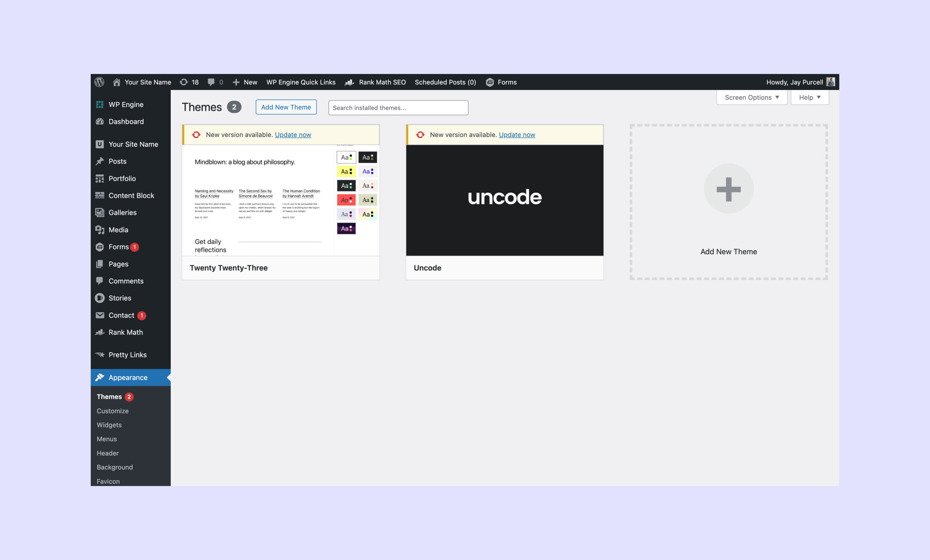Screen dimensions: 930x560
Task: Click the Add New Theme button
Action: (x=286, y=107)
